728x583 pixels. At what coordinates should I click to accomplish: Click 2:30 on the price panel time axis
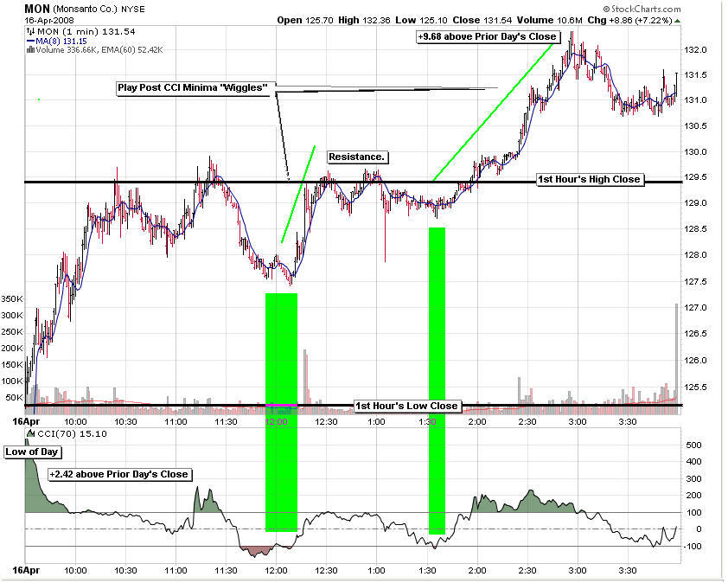(x=527, y=422)
